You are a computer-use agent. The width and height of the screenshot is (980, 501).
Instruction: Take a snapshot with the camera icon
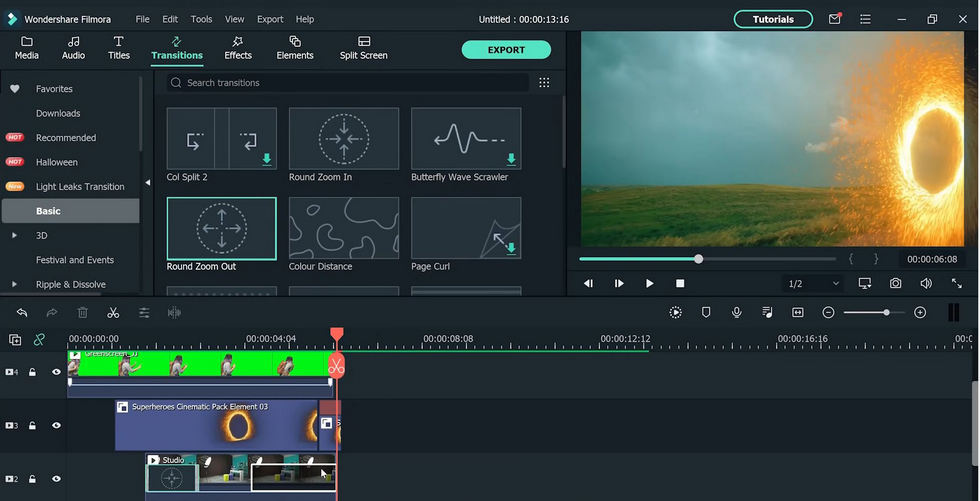pos(896,284)
